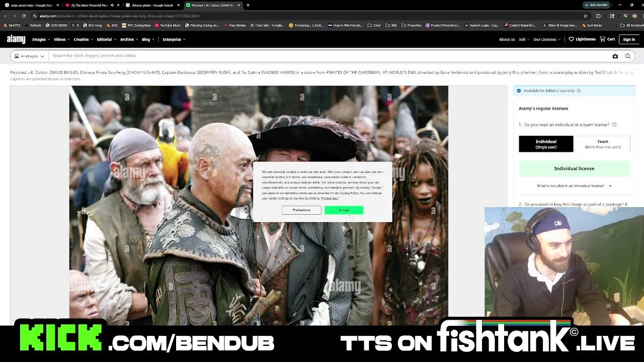Open the Silver bookmark folder
Viewport: 644px width, 362px height.
point(374,25)
